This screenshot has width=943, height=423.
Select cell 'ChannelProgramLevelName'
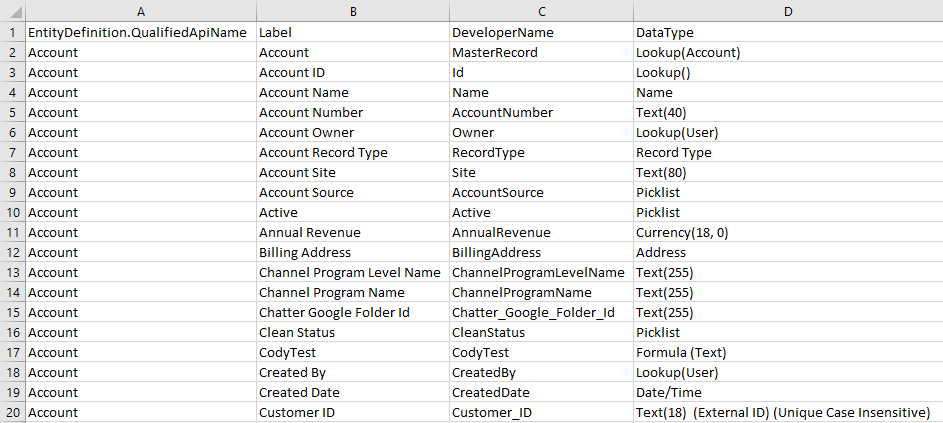pos(541,273)
